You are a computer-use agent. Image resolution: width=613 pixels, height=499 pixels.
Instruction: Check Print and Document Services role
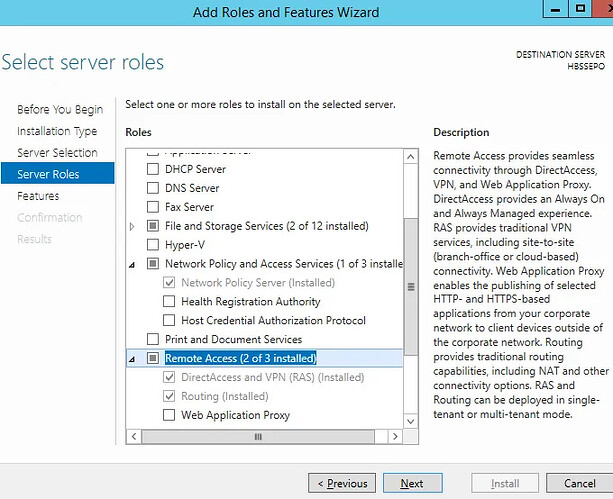pyautogui.click(x=153, y=340)
